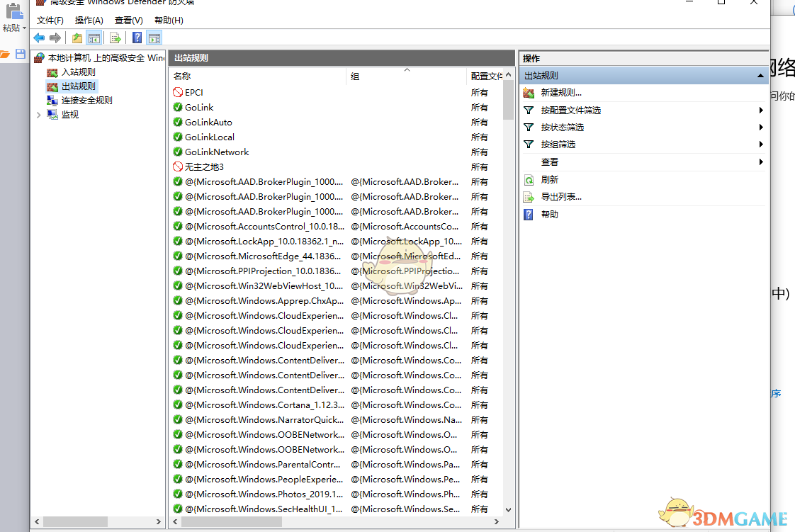Viewport: 795px width, 532px height.
Task: Open the 操作(A) menu
Action: point(89,21)
